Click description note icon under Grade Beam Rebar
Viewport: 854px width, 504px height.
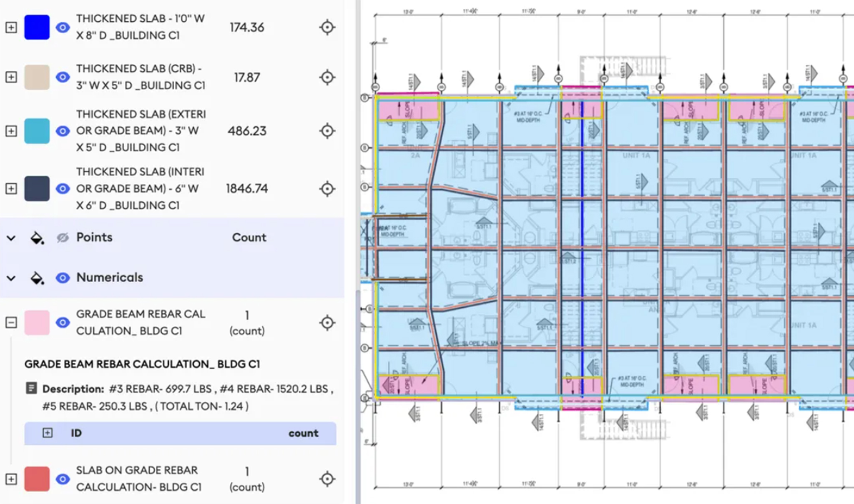(31, 389)
